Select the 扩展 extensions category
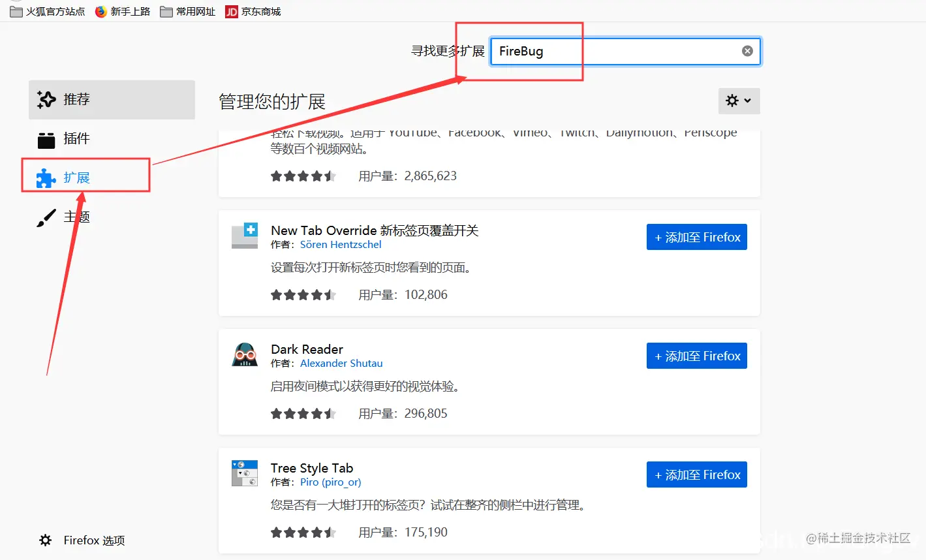This screenshot has height=560, width=926. pos(112,178)
